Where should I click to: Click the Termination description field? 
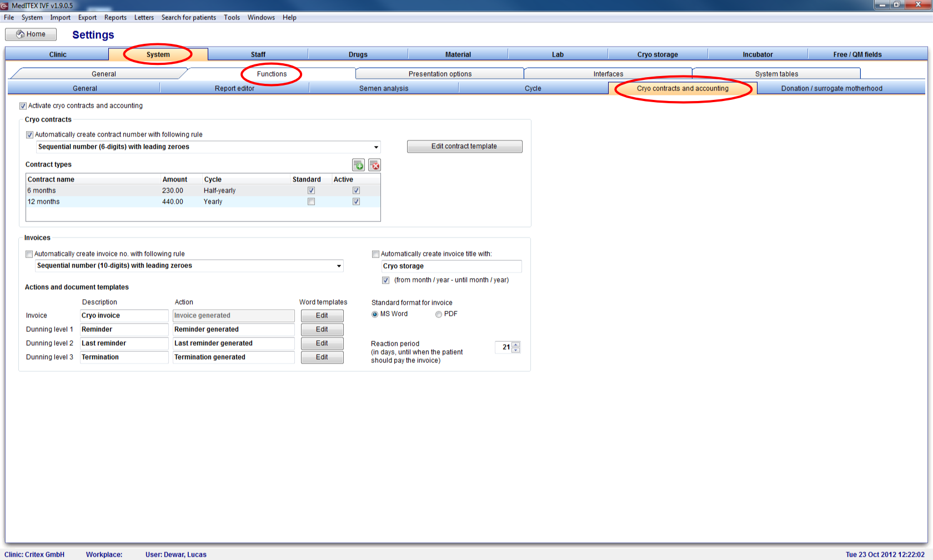[x=124, y=357]
